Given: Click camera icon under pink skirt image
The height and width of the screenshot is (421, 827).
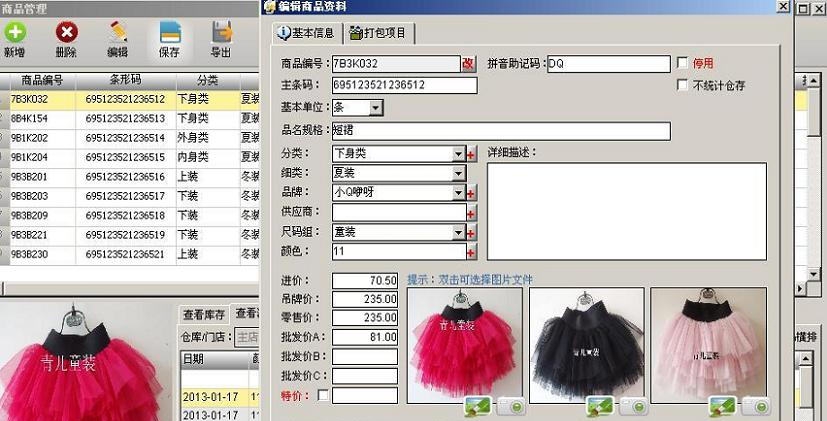Looking at the screenshot, I should [x=755, y=406].
